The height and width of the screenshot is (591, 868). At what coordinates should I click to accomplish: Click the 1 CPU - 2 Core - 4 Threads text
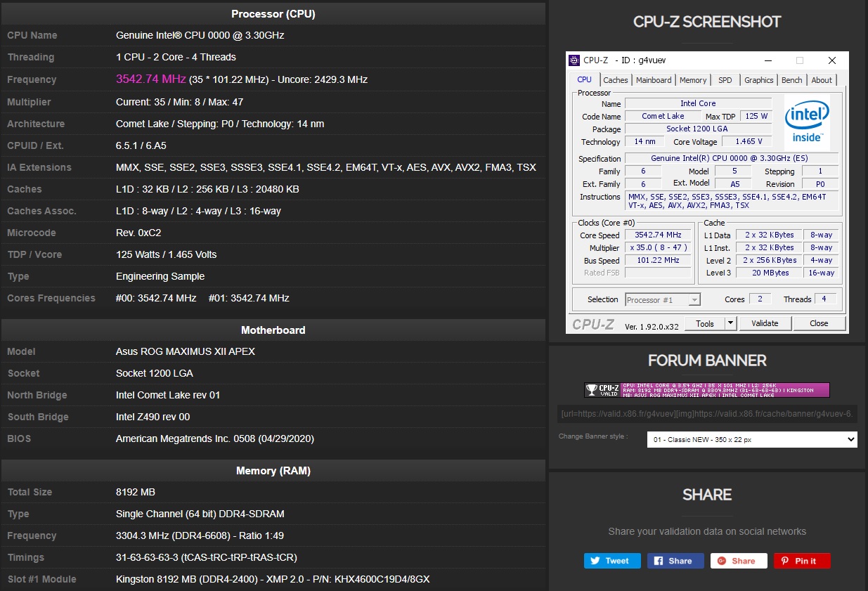pos(176,57)
